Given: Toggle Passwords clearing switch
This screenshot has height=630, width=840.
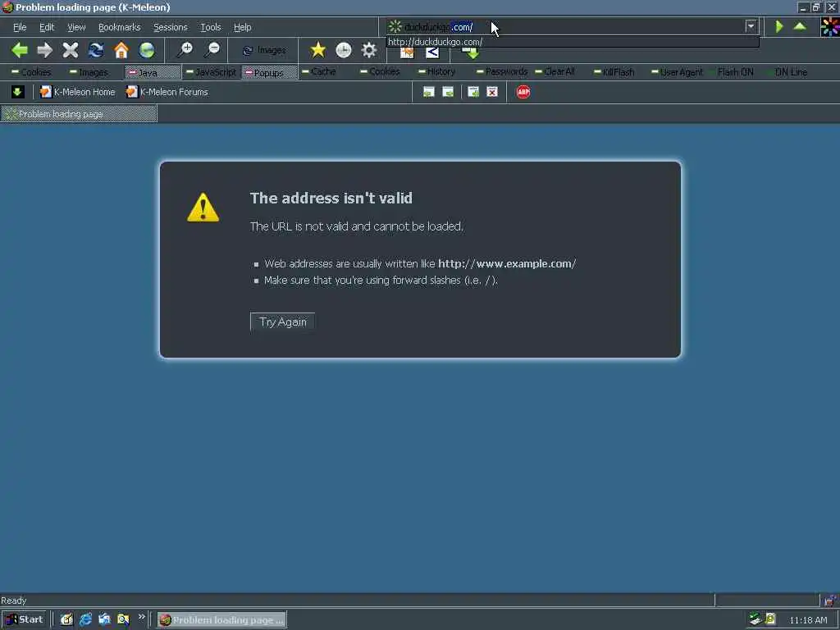Looking at the screenshot, I should 501,72.
